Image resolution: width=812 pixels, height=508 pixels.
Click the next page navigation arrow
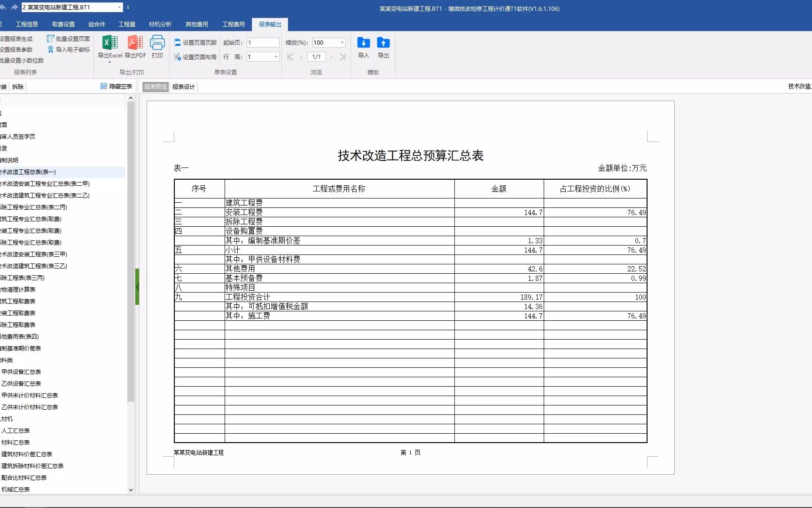tap(331, 57)
